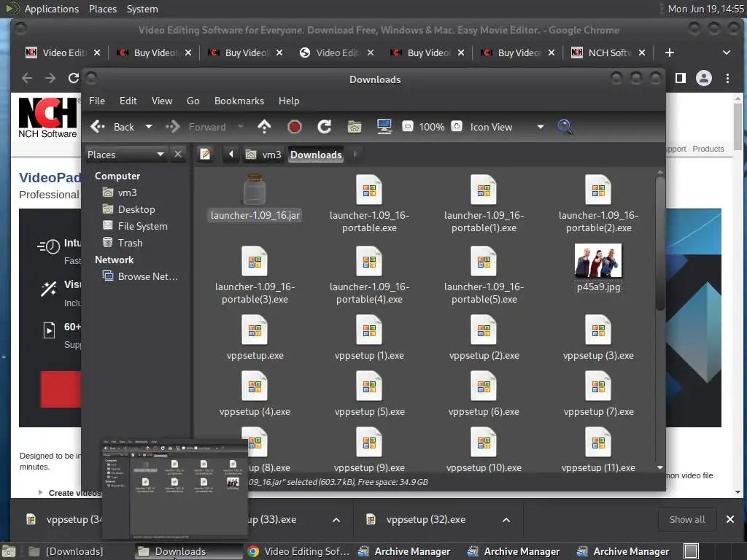Viewport: 747px width, 560px height.
Task: Open the Places menu in top panel
Action: coord(103,9)
